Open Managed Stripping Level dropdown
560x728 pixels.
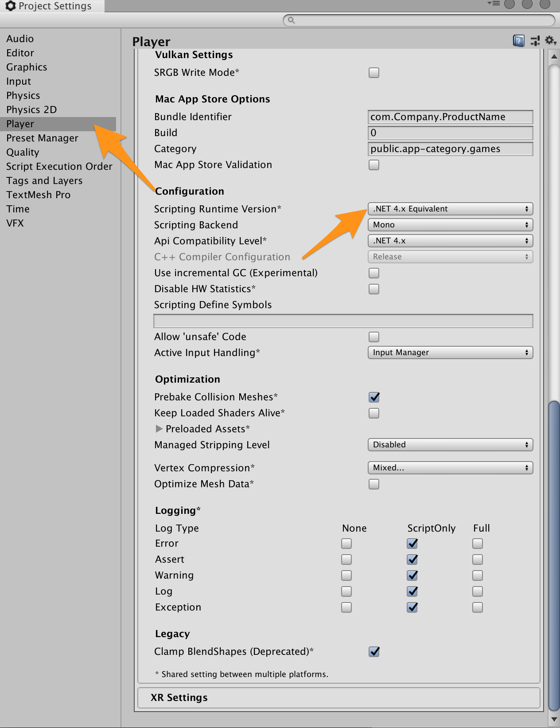pos(450,445)
